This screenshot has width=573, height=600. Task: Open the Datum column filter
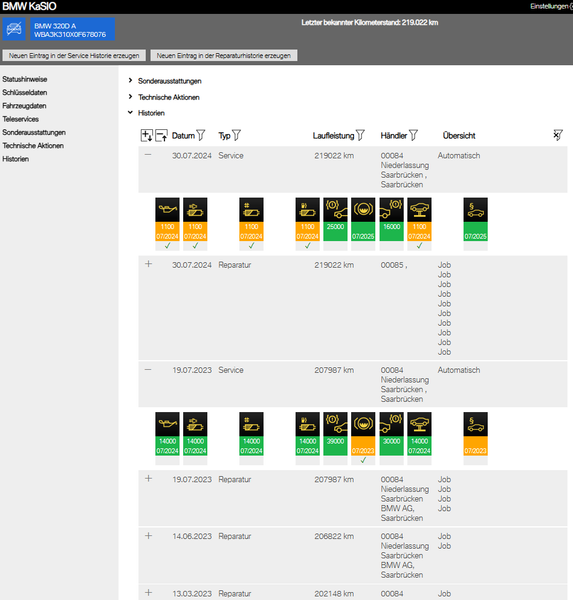(x=201, y=135)
